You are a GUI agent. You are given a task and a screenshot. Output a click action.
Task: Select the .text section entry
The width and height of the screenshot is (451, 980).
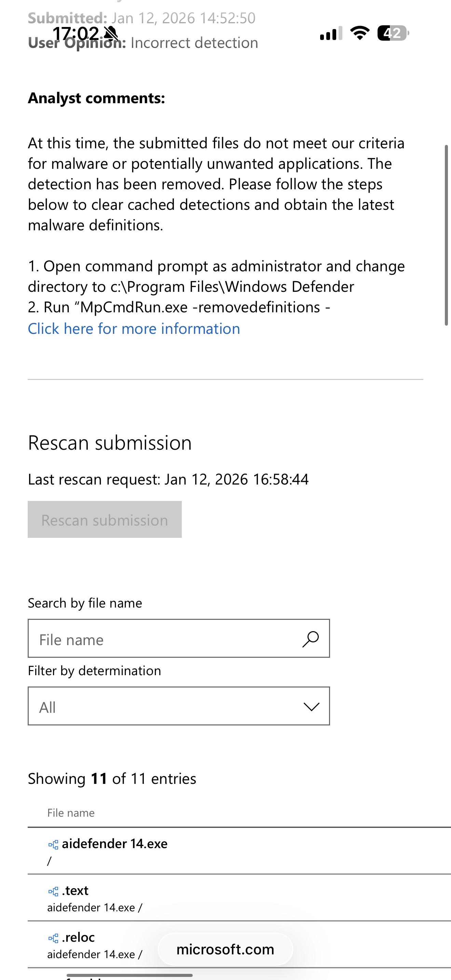[x=75, y=890]
